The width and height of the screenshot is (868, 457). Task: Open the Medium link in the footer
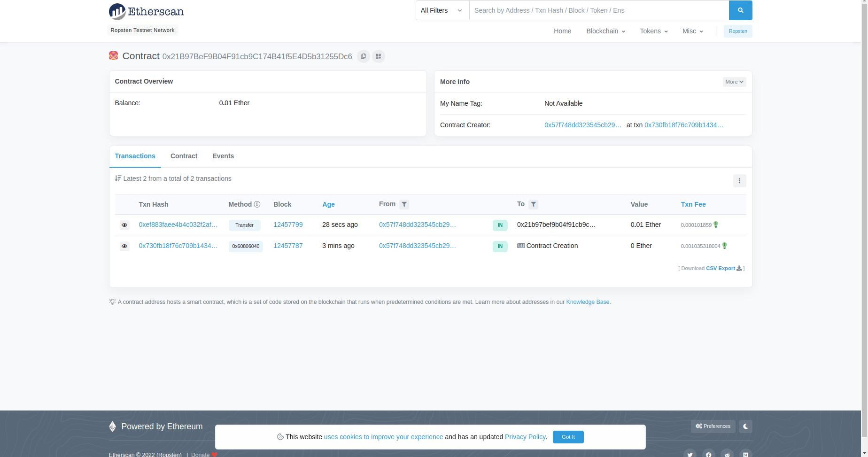(x=745, y=455)
